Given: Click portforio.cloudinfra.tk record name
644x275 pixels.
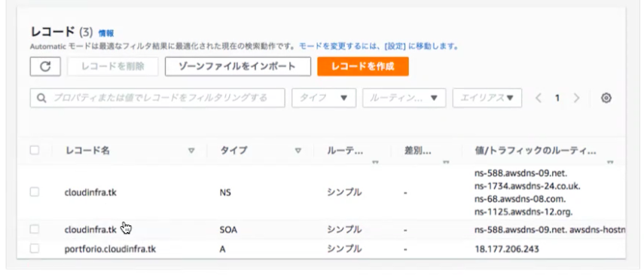Looking at the screenshot, I should [x=110, y=249].
